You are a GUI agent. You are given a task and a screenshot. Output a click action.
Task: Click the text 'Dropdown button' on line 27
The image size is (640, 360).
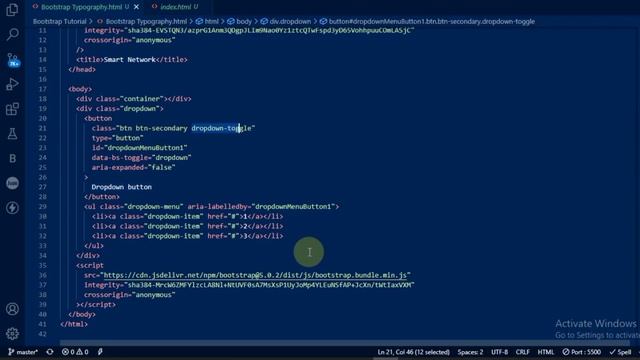click(122, 187)
